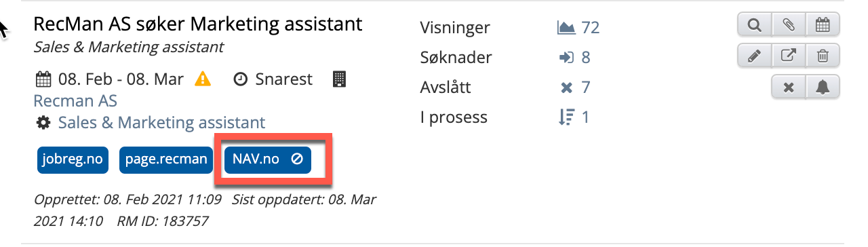Open the 7 rejected count link
This screenshot has width=868, height=247.
575,88
